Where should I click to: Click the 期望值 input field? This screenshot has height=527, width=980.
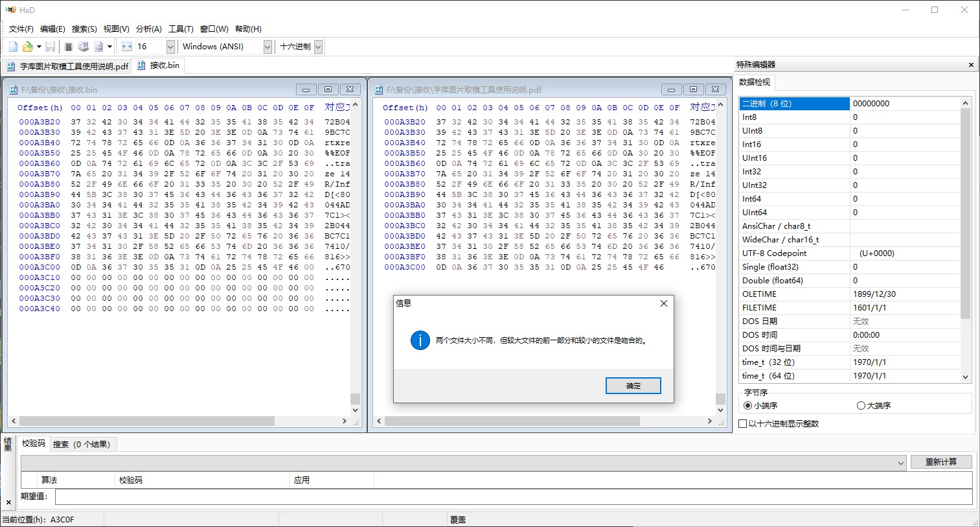513,497
